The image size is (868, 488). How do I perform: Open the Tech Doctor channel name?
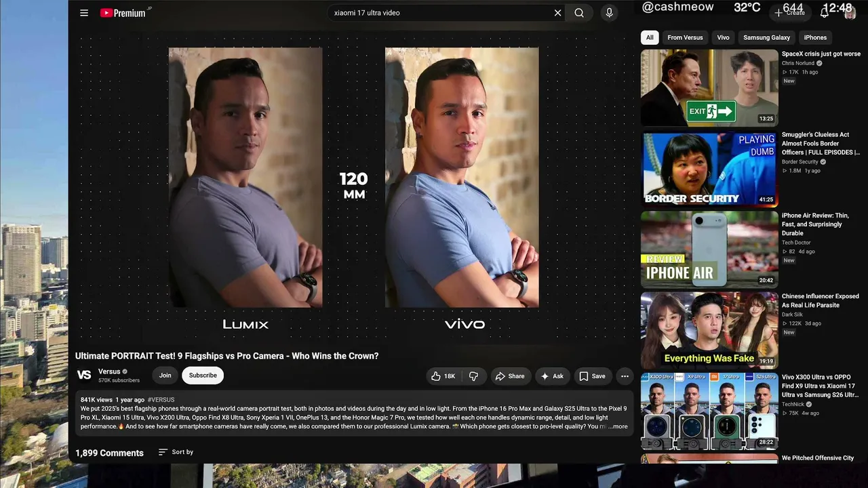tap(796, 243)
